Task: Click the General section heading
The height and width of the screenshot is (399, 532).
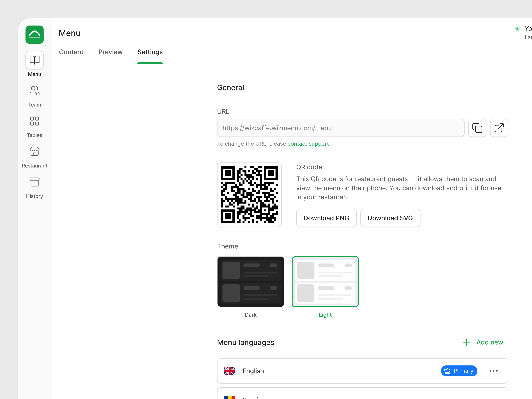Action: point(230,88)
